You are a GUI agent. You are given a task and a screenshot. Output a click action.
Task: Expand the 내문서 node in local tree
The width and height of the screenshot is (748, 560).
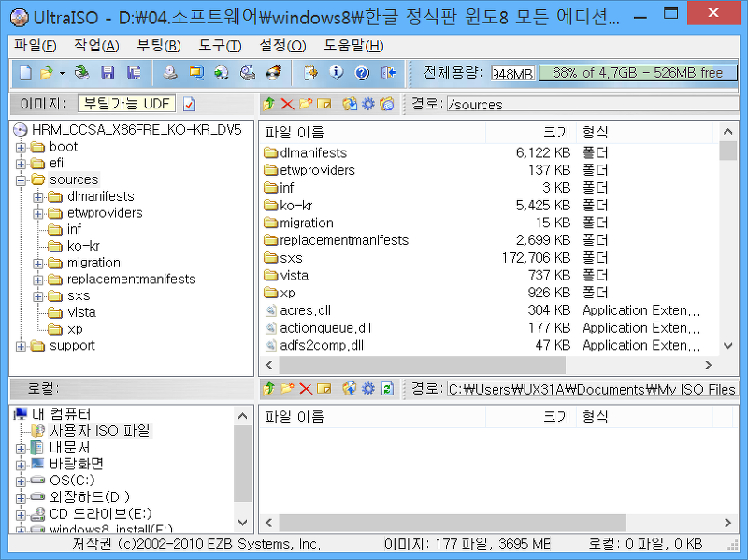click(21, 449)
